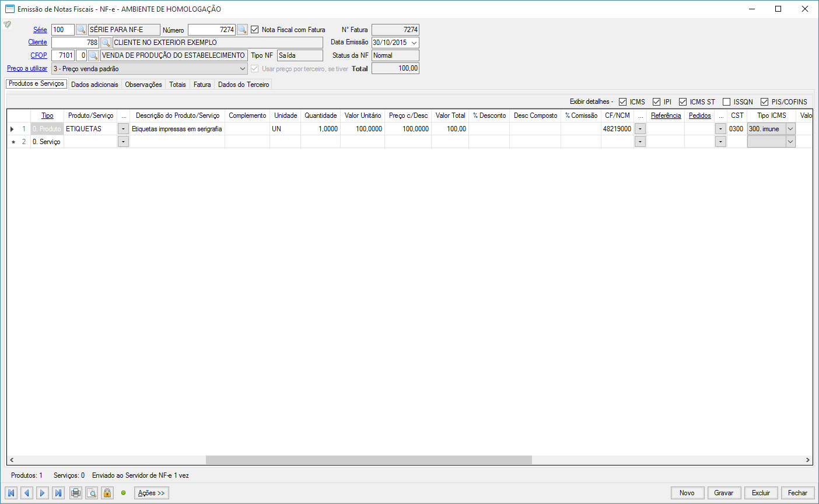The image size is (819, 504).
Task: Click the padlock icon
Action: (x=107, y=493)
